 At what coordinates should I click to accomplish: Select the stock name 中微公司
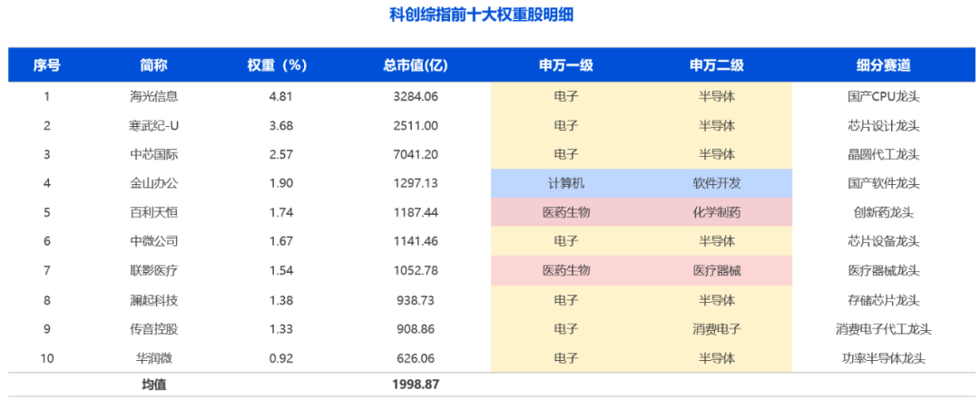tap(153, 241)
